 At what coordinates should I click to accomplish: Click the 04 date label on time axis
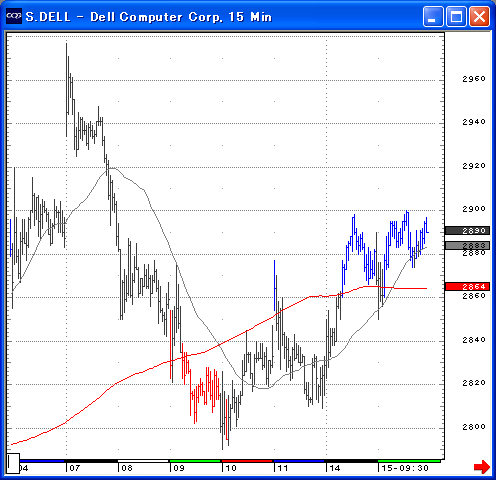tap(24, 468)
